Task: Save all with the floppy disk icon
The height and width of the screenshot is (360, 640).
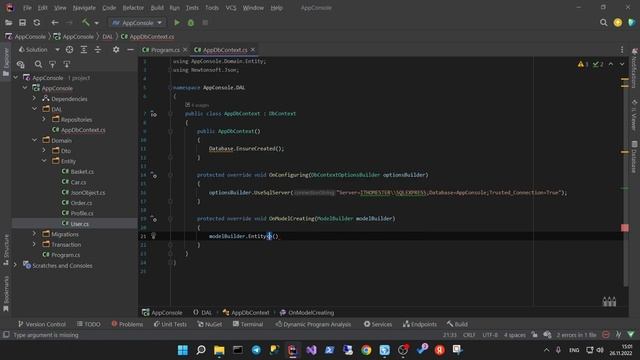Action: tap(22, 23)
